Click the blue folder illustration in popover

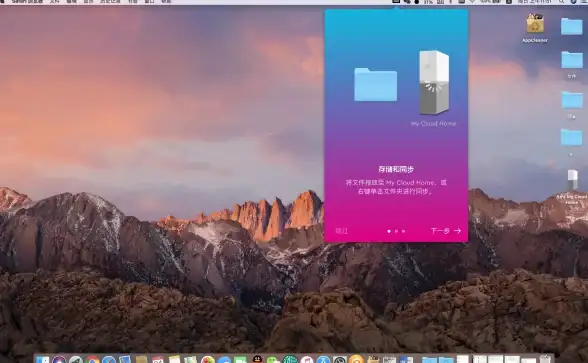pos(375,84)
